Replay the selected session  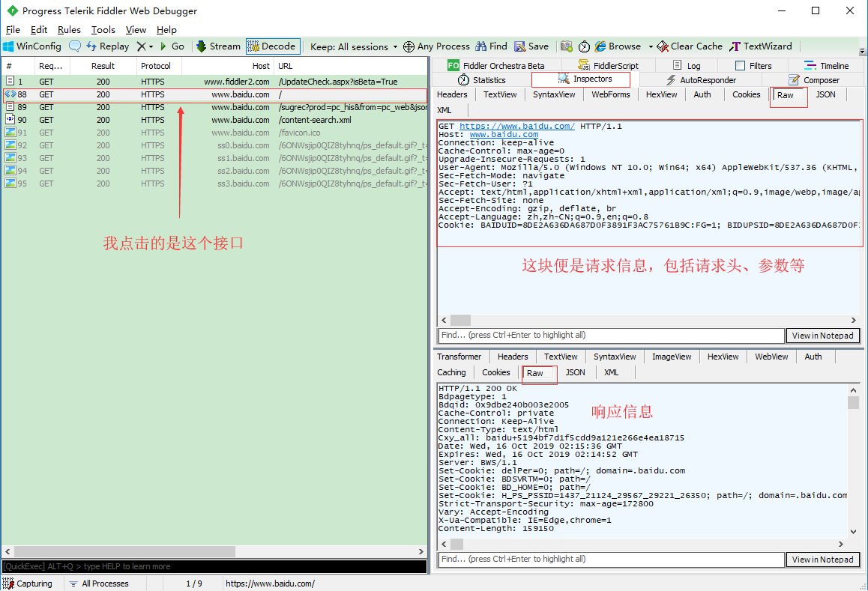pos(107,46)
